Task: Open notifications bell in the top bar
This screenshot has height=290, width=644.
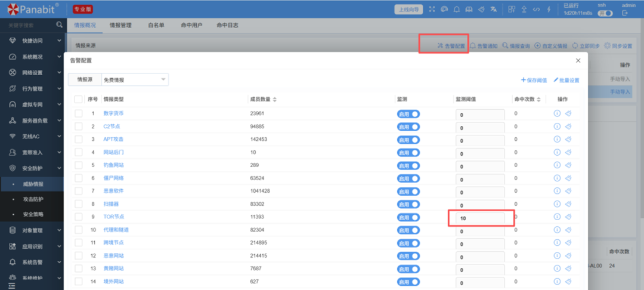Action: [x=456, y=10]
